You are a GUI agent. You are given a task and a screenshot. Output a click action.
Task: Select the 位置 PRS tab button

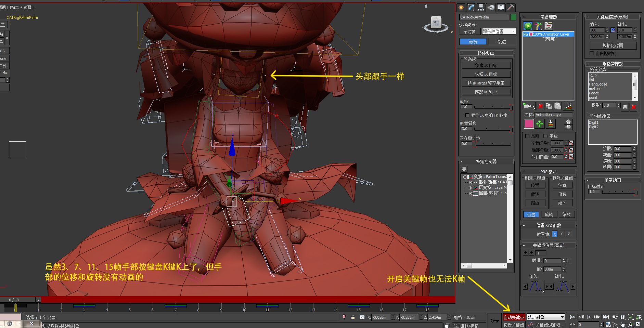pos(531,214)
